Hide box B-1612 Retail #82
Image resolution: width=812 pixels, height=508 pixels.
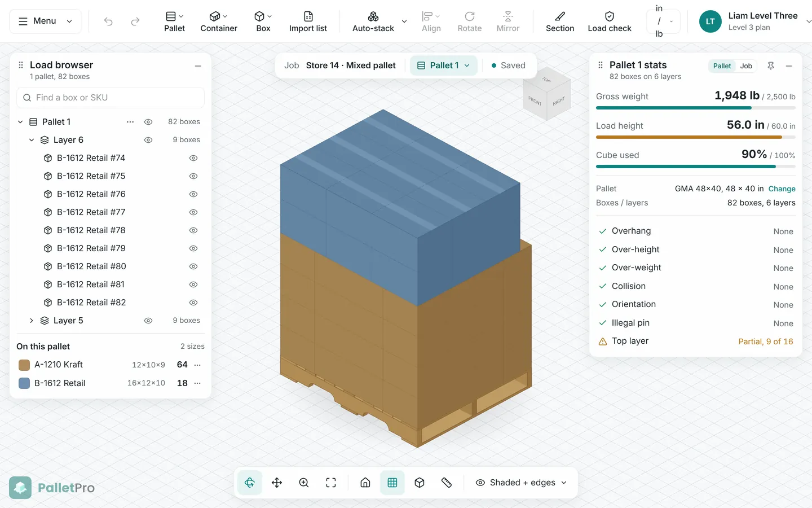(193, 303)
